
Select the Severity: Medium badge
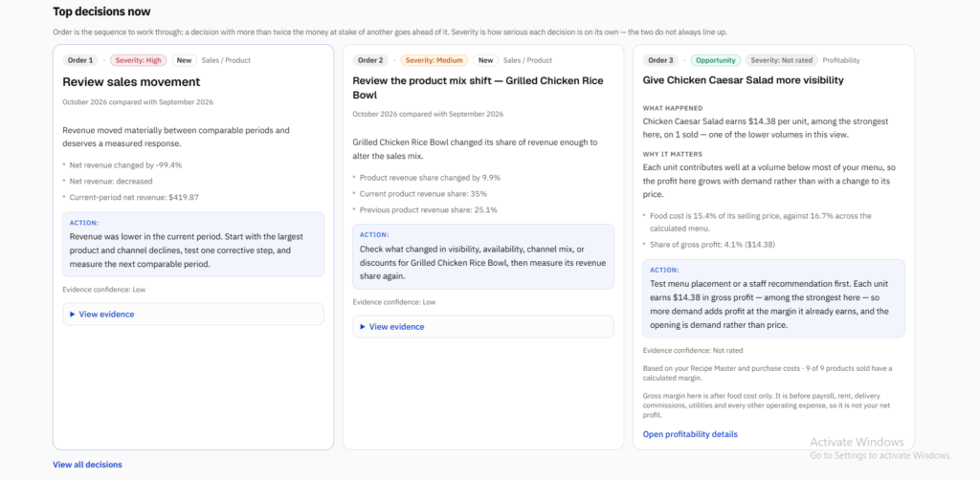click(434, 60)
